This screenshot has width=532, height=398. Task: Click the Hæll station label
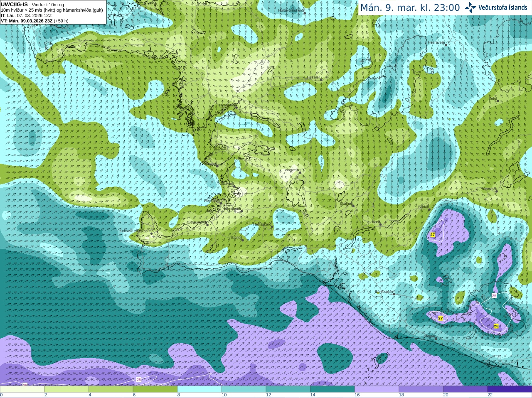pos(376,222)
